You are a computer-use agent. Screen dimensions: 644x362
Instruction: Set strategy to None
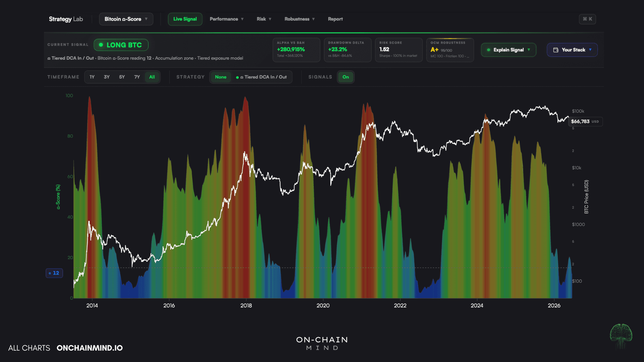click(221, 77)
